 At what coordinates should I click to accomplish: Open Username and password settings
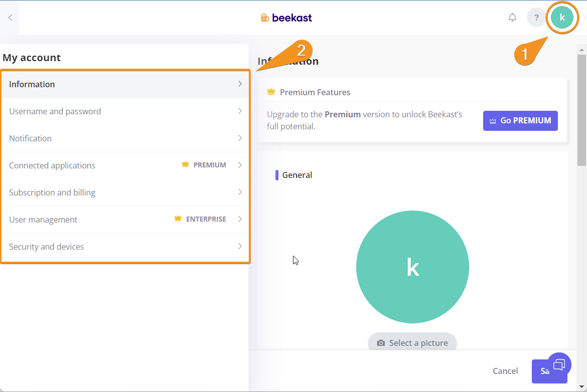(125, 111)
